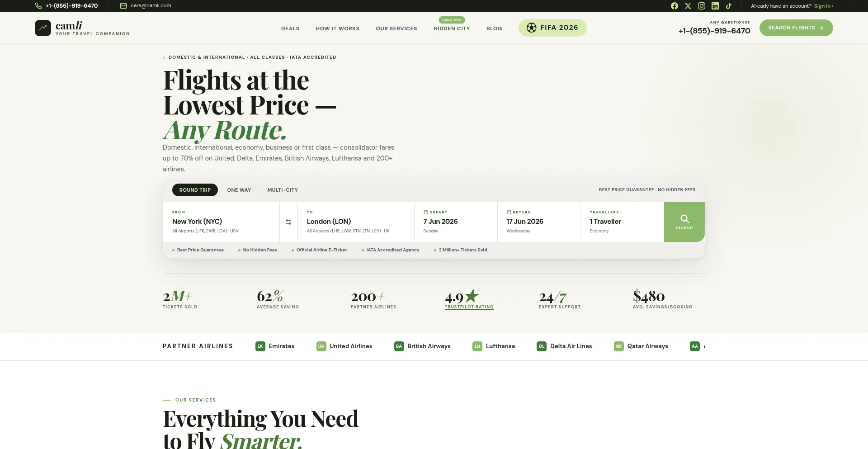Click the Qatar Airways partner name

tap(647, 346)
